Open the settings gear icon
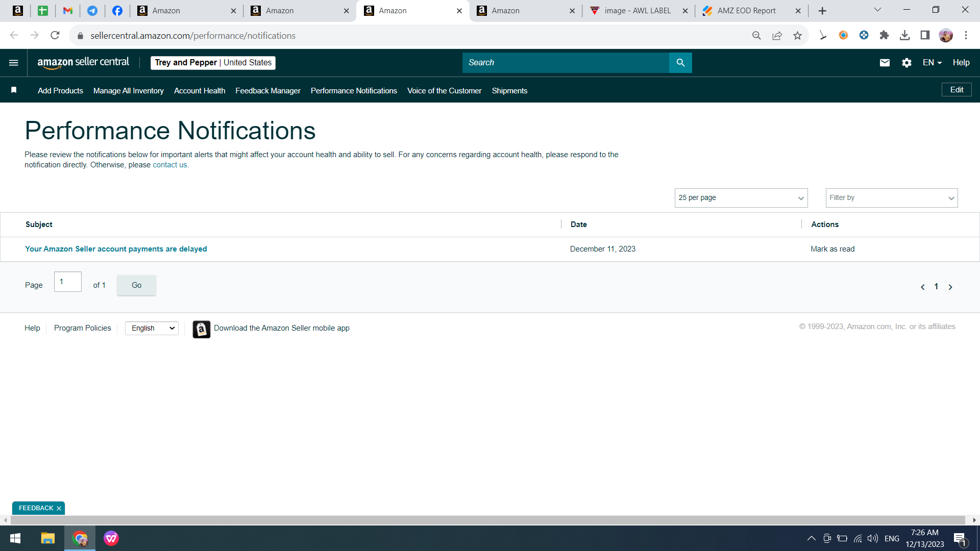 [906, 63]
